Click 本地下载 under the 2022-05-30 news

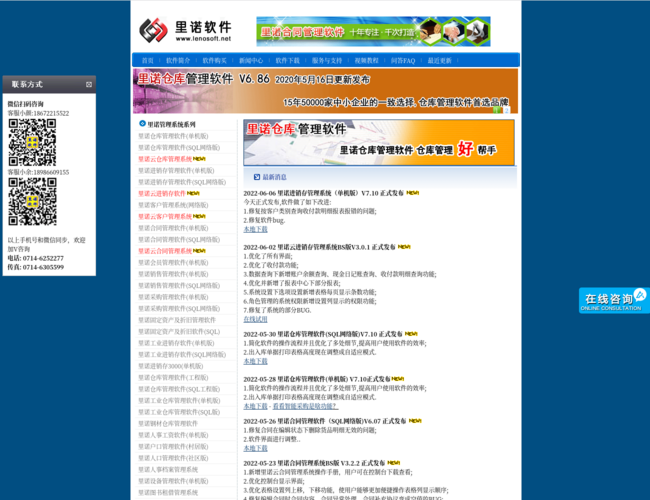click(x=255, y=361)
